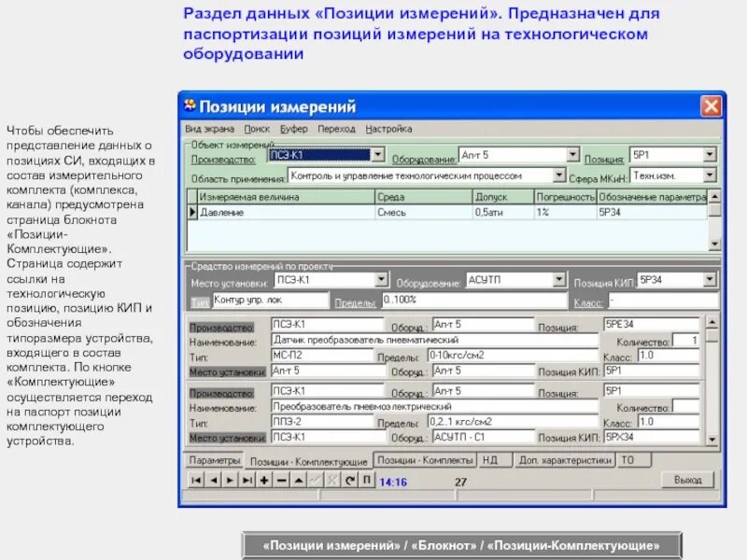Click Производство label of Датчик record
The width and height of the screenshot is (747, 560).
(221, 328)
